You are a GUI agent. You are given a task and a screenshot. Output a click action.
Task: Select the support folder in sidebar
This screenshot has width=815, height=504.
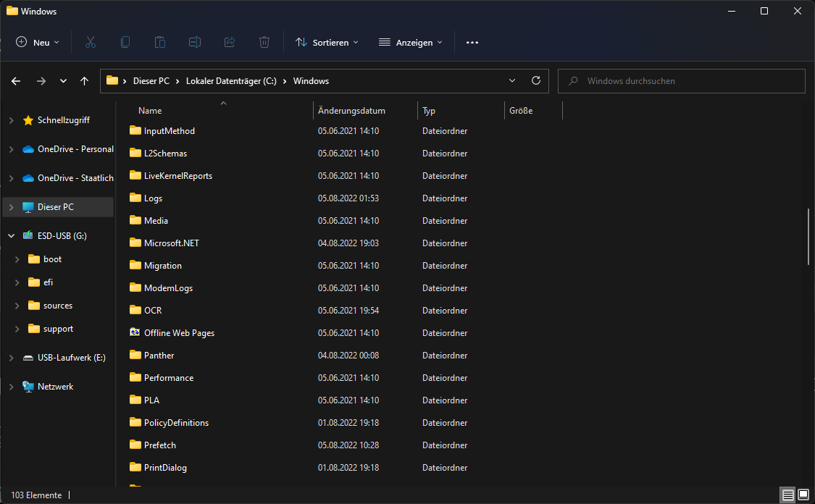pos(58,329)
